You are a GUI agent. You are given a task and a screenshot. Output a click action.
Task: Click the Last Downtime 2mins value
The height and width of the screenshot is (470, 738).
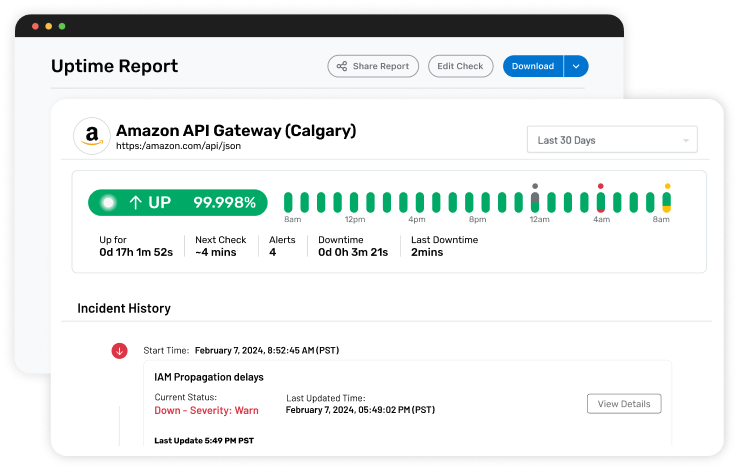pos(427,252)
